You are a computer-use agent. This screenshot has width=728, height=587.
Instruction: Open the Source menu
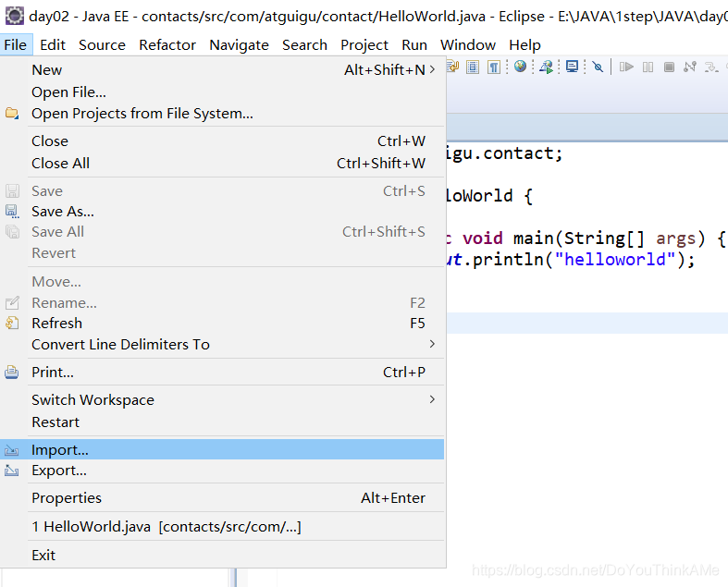click(x=102, y=45)
